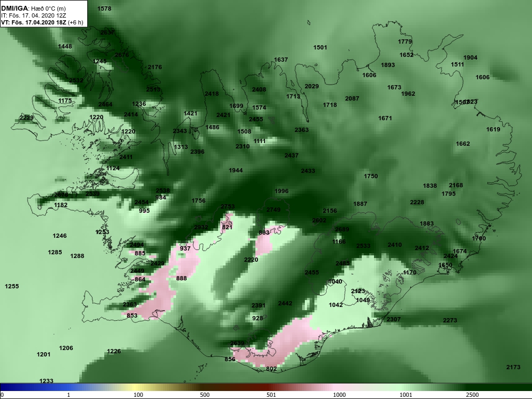The image size is (532, 399).
Task: Click the legend label '100'
Action: [138, 395]
